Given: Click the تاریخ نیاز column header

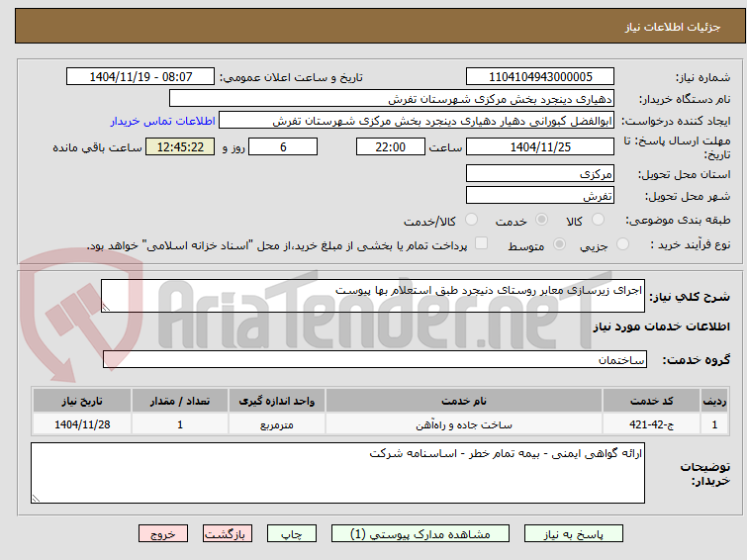Looking at the screenshot, I should coord(82,401).
